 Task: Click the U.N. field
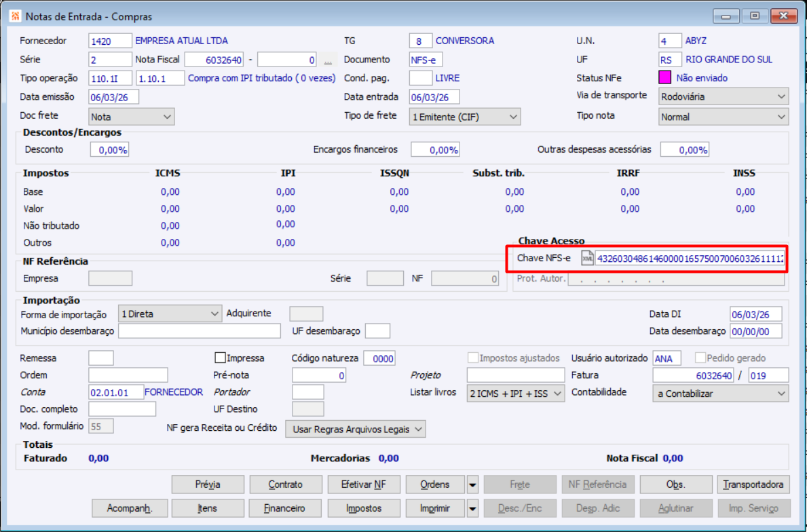tap(670, 41)
